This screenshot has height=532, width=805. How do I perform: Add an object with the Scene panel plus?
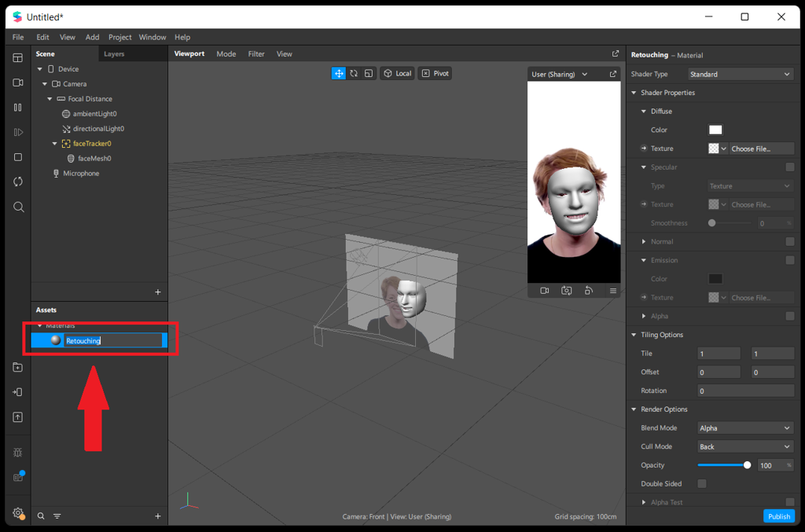tap(157, 292)
